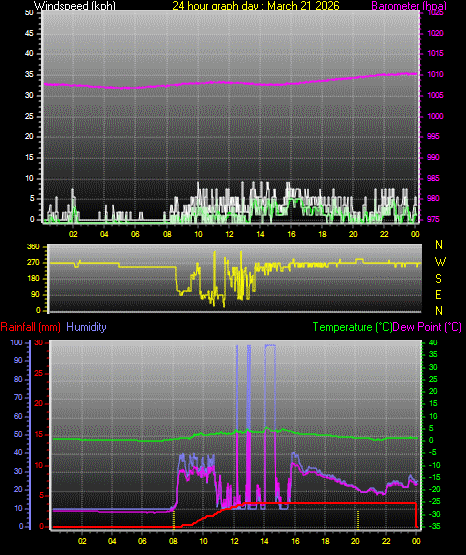Click the 18 hour label under rainfall chart
466x555 pixels.
point(325,541)
